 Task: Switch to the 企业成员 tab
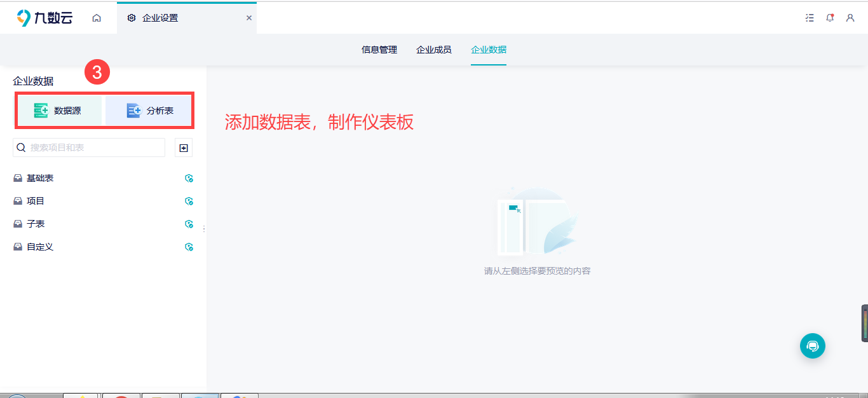(x=434, y=50)
